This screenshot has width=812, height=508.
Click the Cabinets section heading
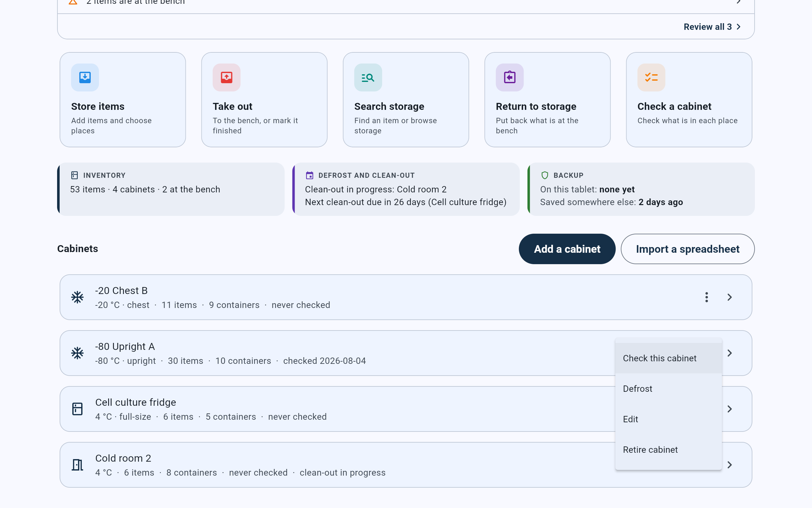pos(77,249)
